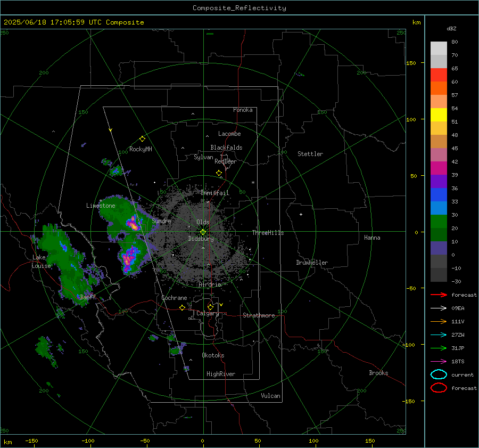This screenshot has width=479, height=448.
Task: Click the dBZ legend heading
Action: pos(451,28)
